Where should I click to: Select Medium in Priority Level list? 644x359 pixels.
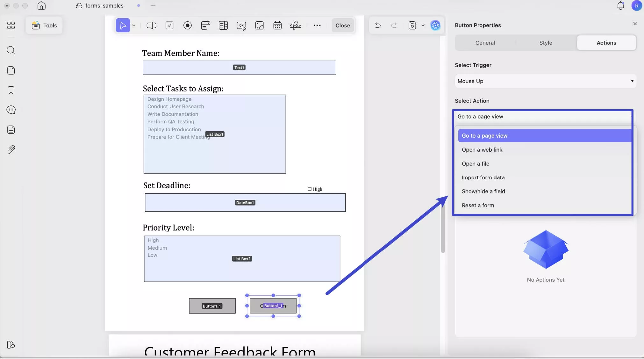click(x=157, y=248)
